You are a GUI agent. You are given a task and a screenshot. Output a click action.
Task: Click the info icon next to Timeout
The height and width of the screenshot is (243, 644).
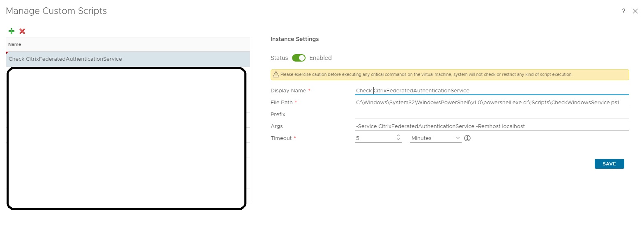coord(467,138)
